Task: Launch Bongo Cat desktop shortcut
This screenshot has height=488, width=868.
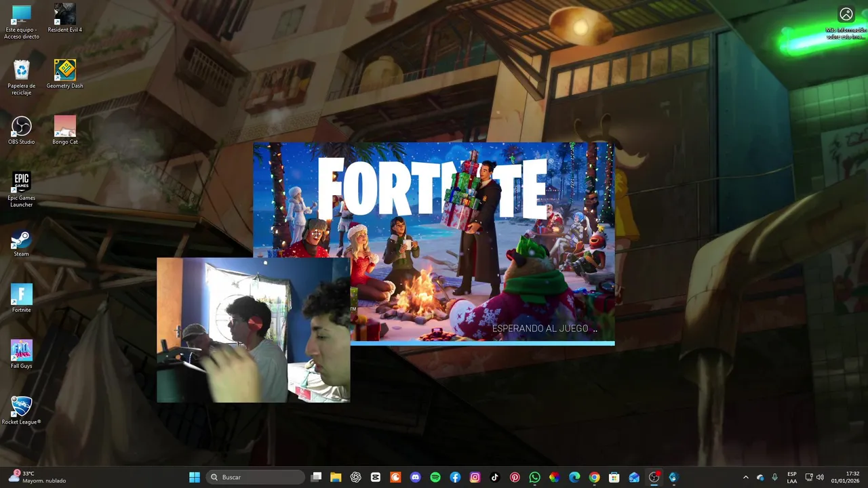Action: pos(65,130)
